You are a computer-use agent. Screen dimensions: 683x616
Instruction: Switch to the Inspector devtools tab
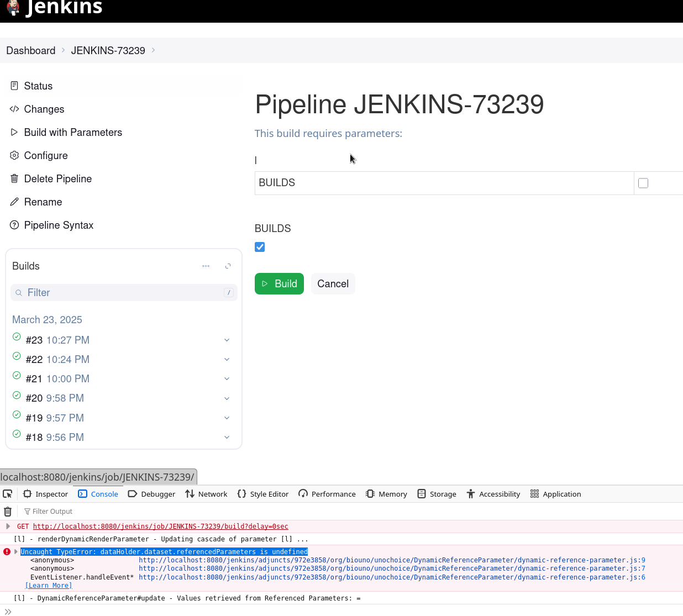click(46, 494)
